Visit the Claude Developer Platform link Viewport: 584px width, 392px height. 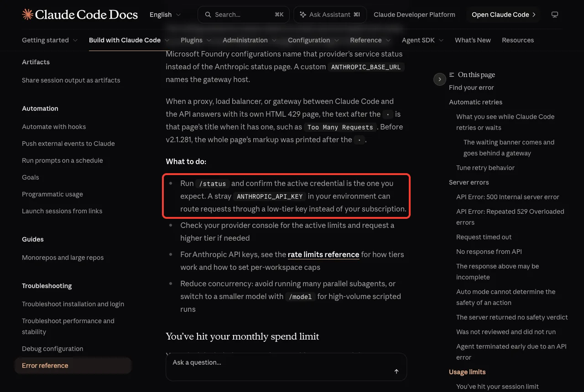pos(414,15)
